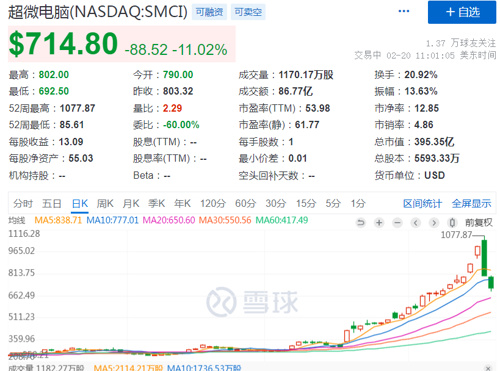
Task: Click the 可卖空 tag
Action: click(248, 12)
